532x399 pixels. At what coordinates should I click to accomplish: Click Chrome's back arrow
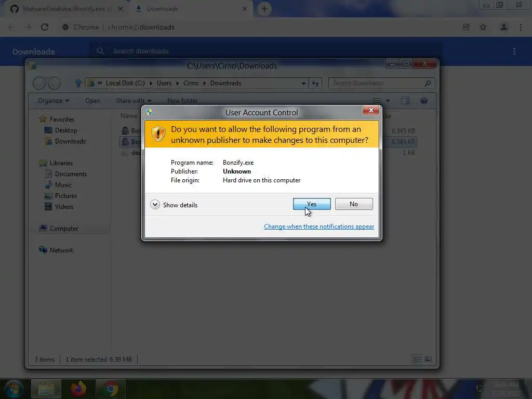pyautogui.click(x=11, y=27)
